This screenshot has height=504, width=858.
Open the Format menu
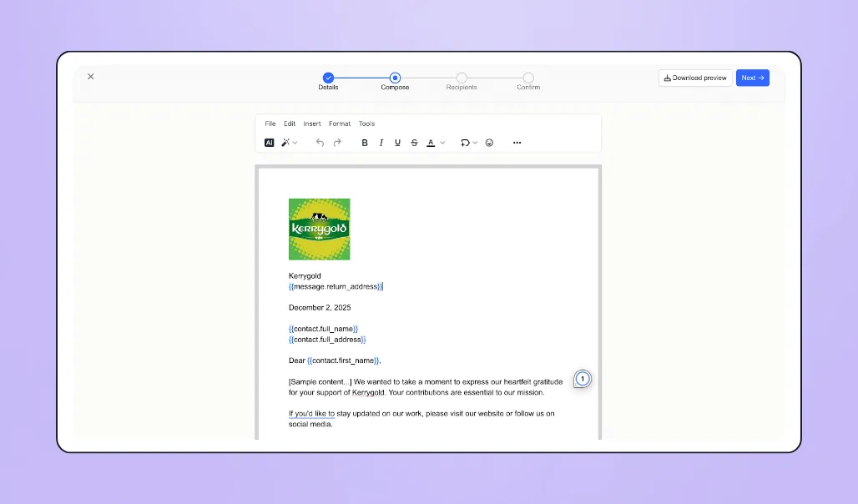click(x=339, y=123)
